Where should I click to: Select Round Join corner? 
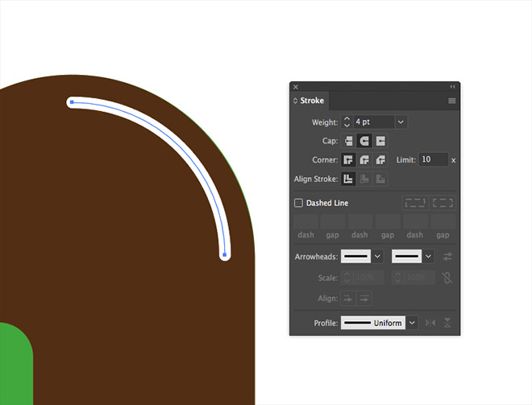point(364,159)
